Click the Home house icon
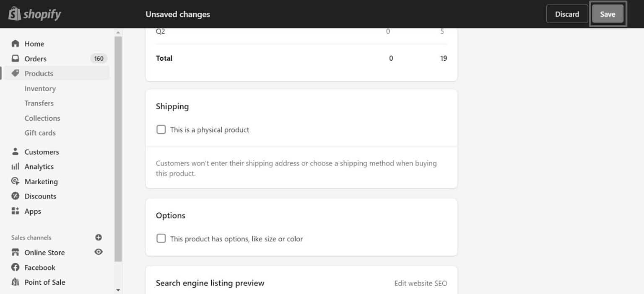Image resolution: width=644 pixels, height=294 pixels. click(x=16, y=44)
